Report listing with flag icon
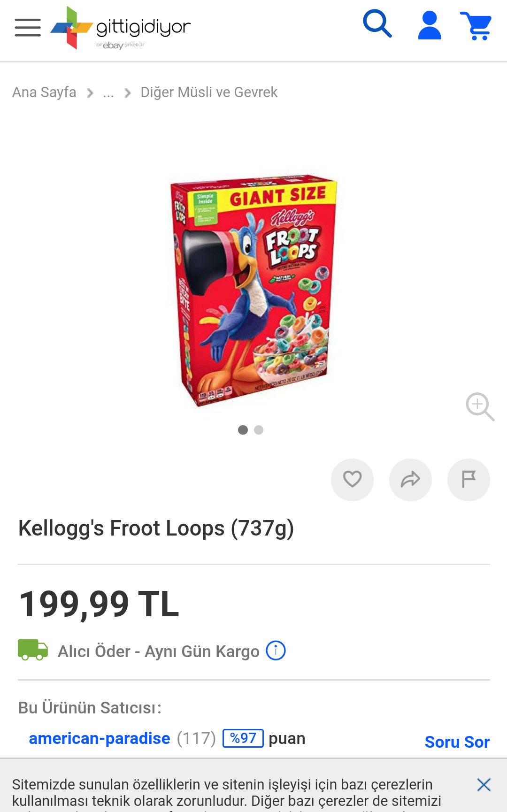This screenshot has width=507, height=812. click(469, 480)
